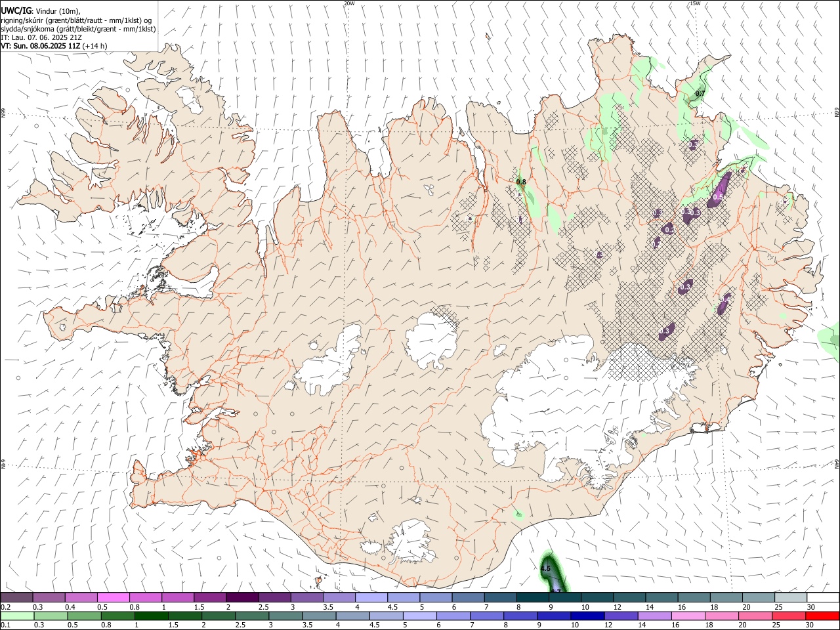The width and height of the screenshot is (840, 630).
Task: Click the 20W longitude label at top
Action: (x=349, y=3)
